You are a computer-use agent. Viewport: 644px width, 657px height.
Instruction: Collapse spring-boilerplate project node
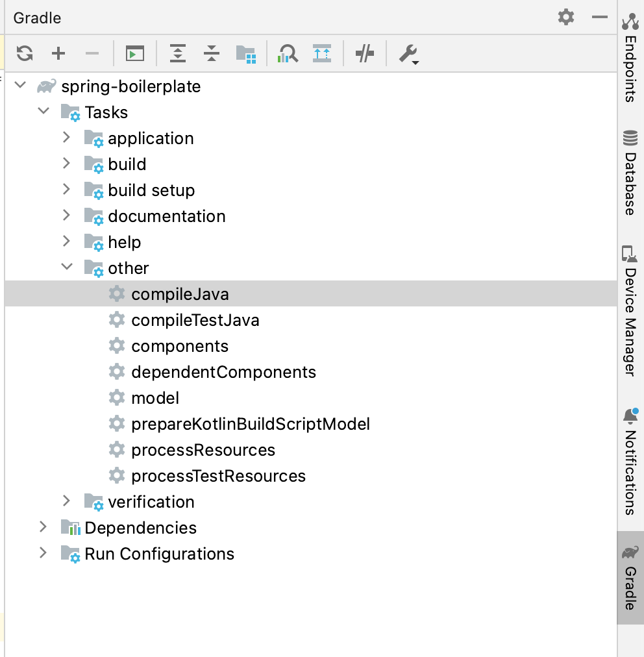click(x=20, y=86)
